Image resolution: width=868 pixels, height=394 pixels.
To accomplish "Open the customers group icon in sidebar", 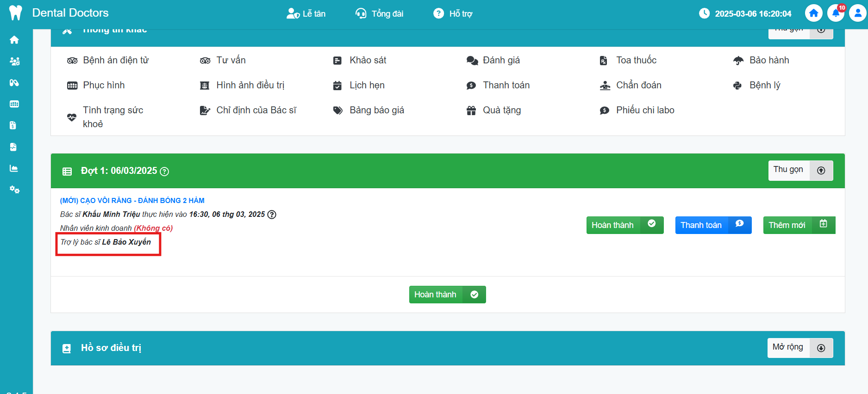I will 14,62.
